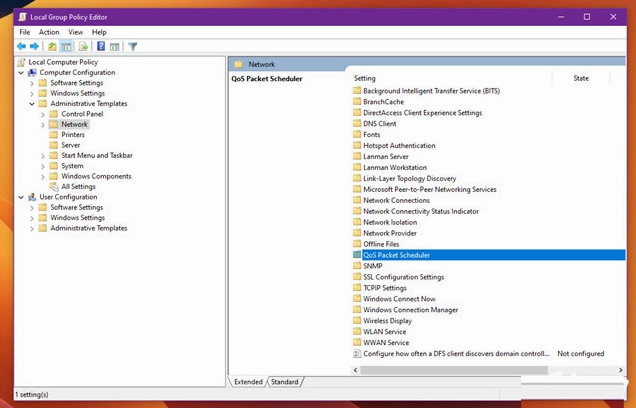Select Hotspot Authentication folder

click(x=399, y=146)
